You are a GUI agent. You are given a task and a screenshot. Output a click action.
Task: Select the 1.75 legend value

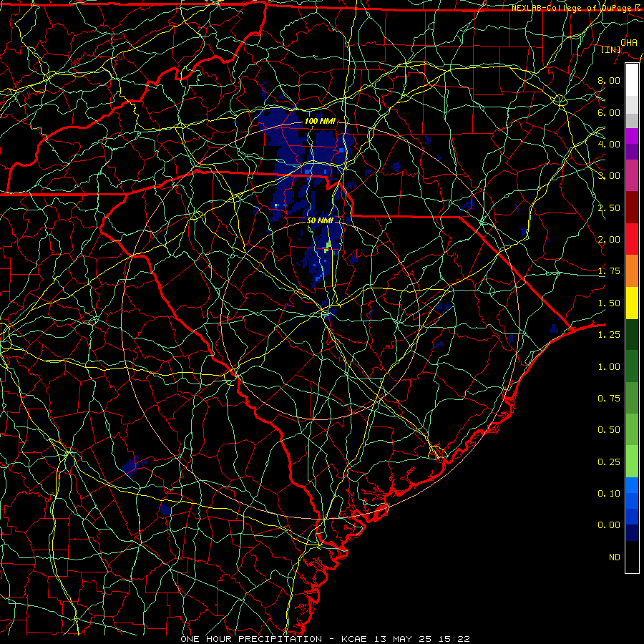(x=609, y=271)
